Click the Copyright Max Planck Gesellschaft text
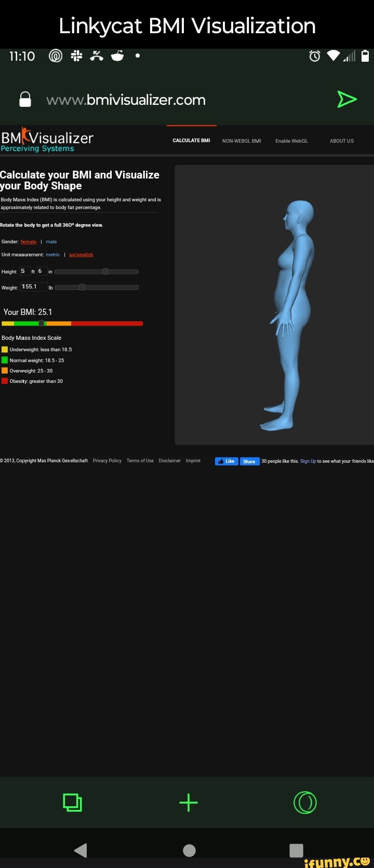 [x=44, y=461]
